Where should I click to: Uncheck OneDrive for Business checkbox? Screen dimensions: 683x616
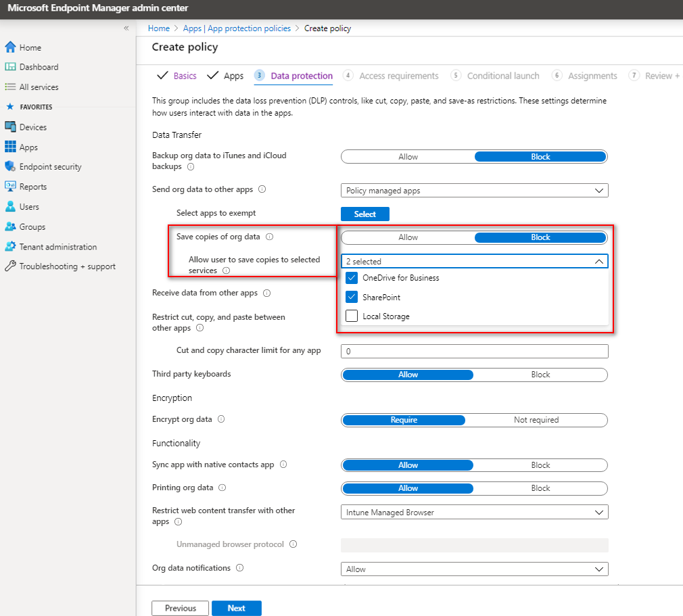point(352,278)
